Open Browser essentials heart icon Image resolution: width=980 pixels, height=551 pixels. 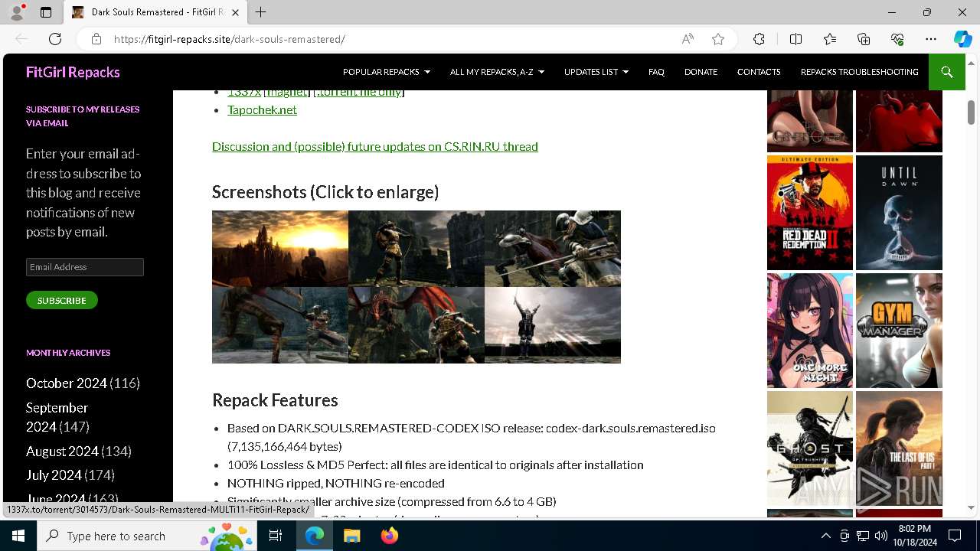897,39
